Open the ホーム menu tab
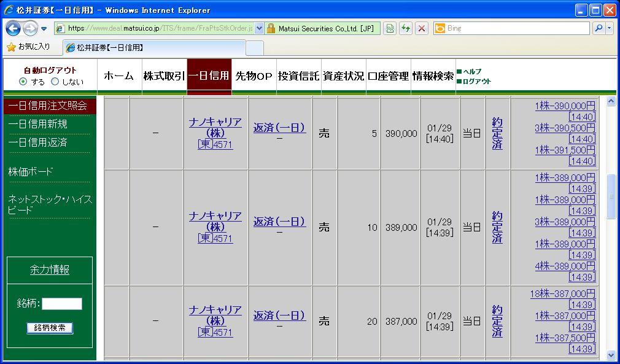Image resolution: width=620 pixels, height=364 pixels. tap(120, 77)
